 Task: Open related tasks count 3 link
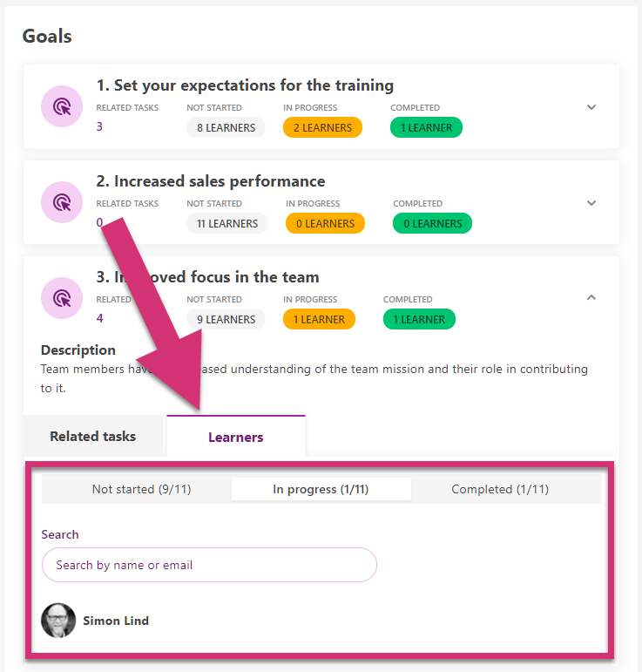click(x=99, y=126)
